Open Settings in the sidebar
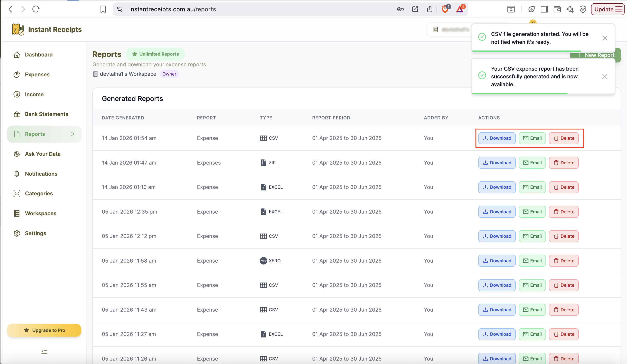627x364 pixels. point(44,233)
